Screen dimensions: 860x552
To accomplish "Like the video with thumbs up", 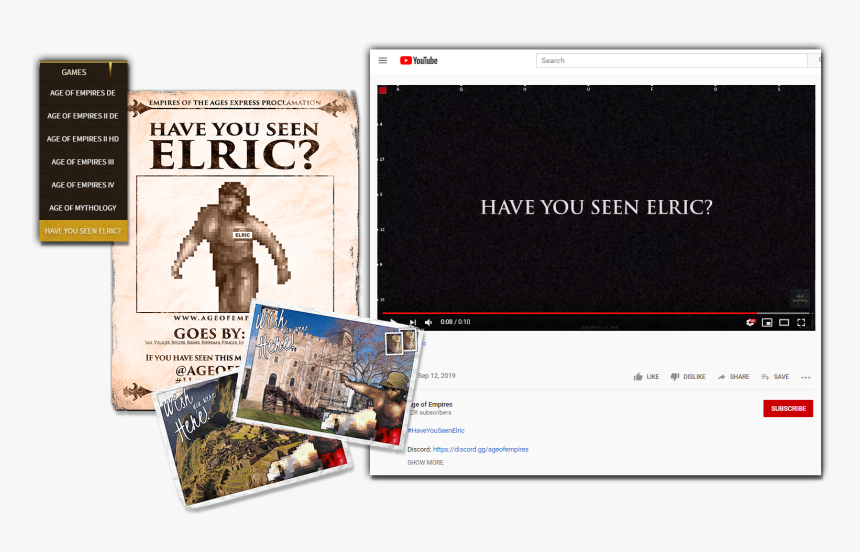I will (646, 377).
